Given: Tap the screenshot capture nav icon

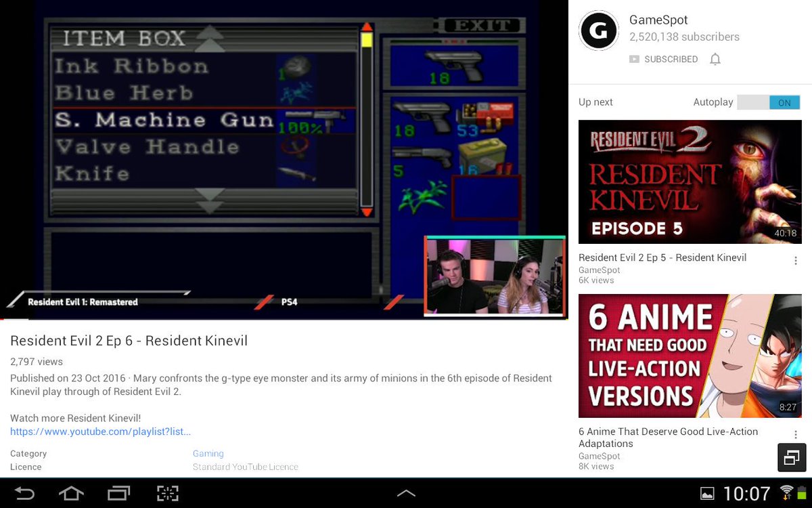Looking at the screenshot, I should pyautogui.click(x=168, y=493).
